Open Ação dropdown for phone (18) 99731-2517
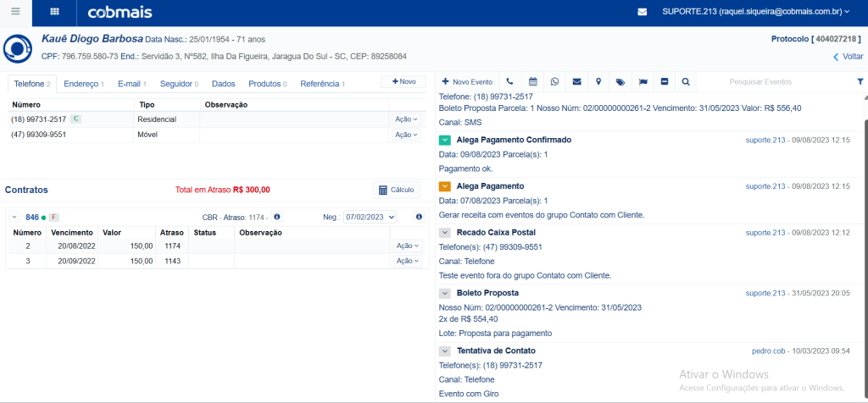Viewport: 868px width, 403px height. click(406, 119)
